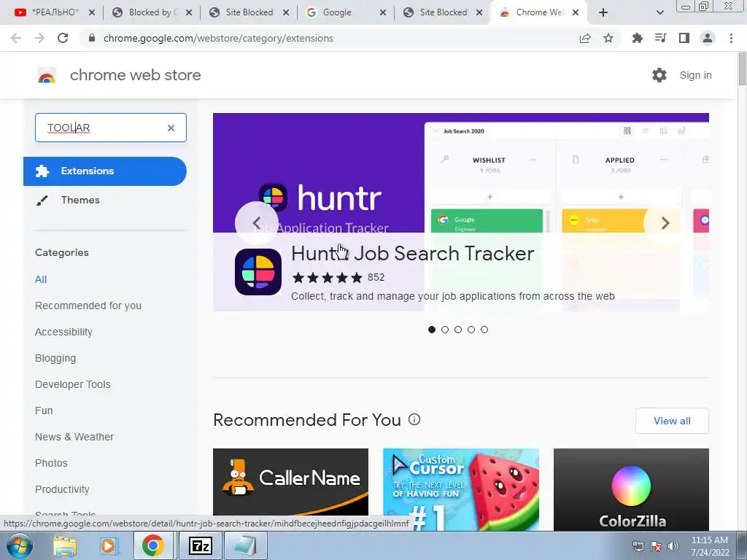Open media control icon in toolbar

click(660, 38)
